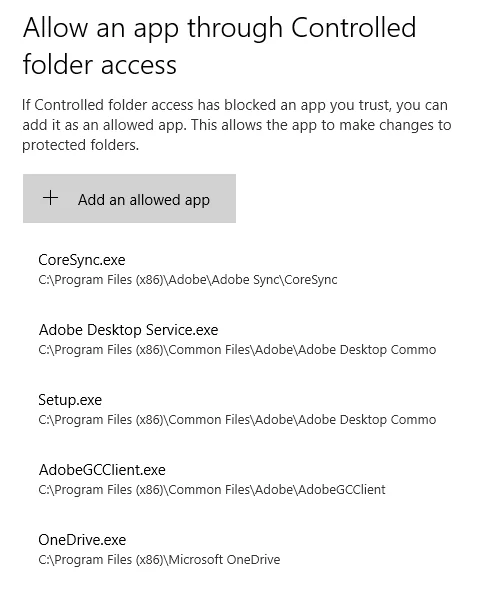Screen dimensions: 478x591
Task: Select the Setup.exe allowed app entry
Action: click(239, 409)
